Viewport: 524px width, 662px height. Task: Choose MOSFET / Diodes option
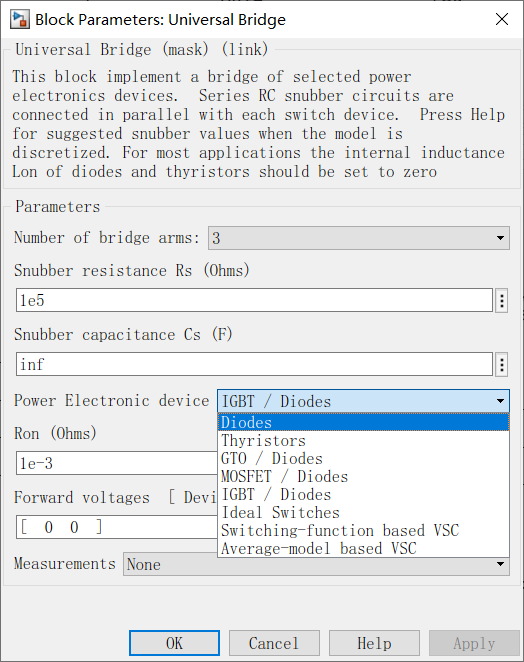point(363,477)
